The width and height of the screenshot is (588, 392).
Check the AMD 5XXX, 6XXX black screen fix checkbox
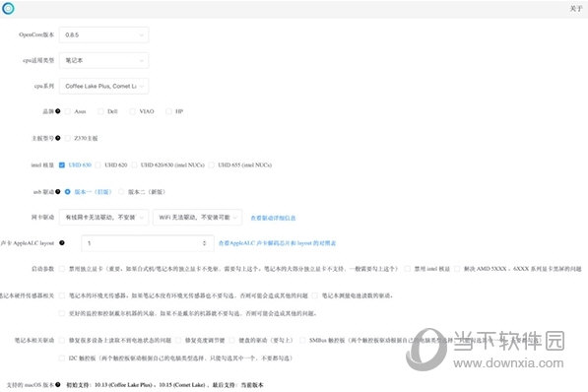pyautogui.click(x=457, y=269)
